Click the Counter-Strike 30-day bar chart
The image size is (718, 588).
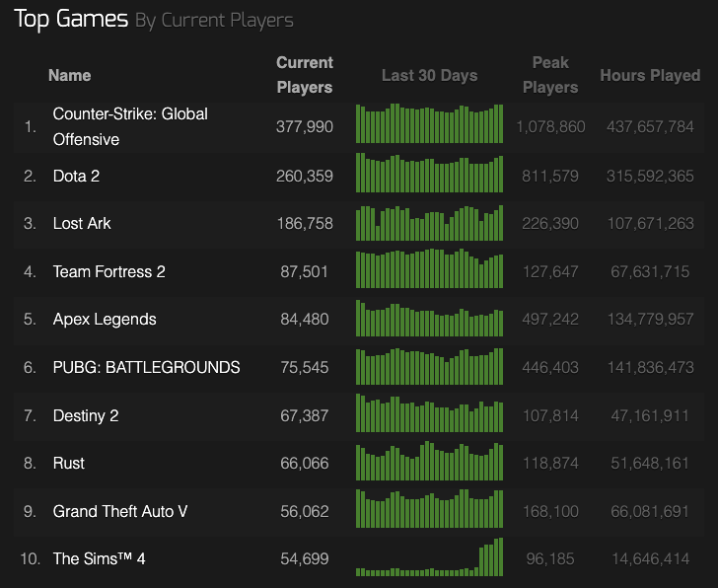[430, 123]
